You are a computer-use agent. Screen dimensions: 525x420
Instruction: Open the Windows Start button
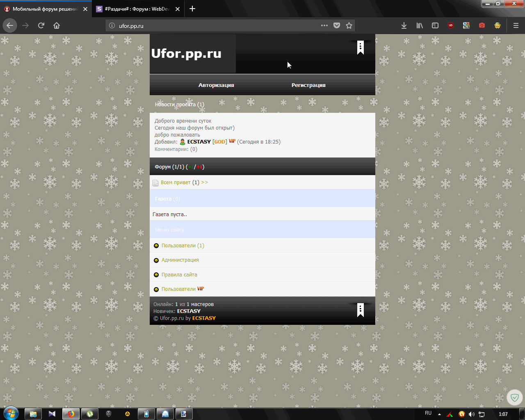click(11, 413)
